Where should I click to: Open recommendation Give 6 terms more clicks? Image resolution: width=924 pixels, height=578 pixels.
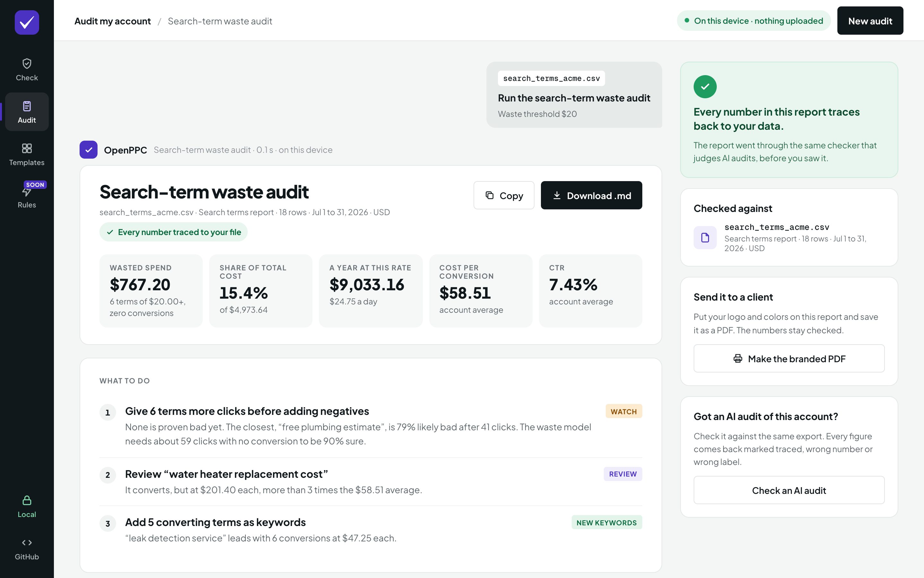coord(370,425)
